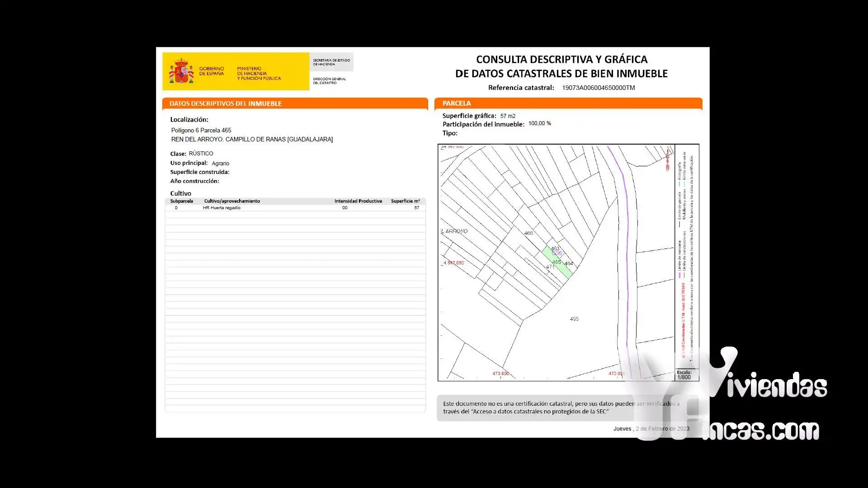868x488 pixels.
Task: Click the Spanish coat of arms emblem
Action: point(181,71)
